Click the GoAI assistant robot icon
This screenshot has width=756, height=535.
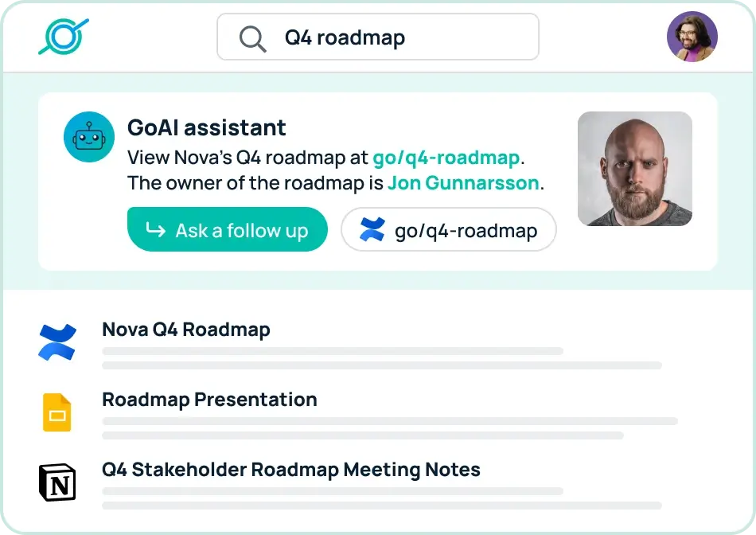pyautogui.click(x=88, y=136)
